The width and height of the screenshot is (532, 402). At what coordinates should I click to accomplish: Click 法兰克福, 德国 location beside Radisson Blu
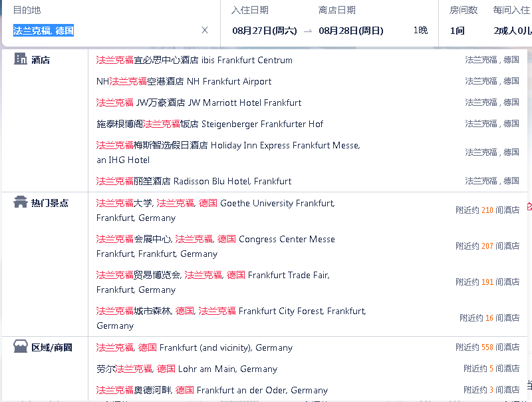pyautogui.click(x=492, y=181)
